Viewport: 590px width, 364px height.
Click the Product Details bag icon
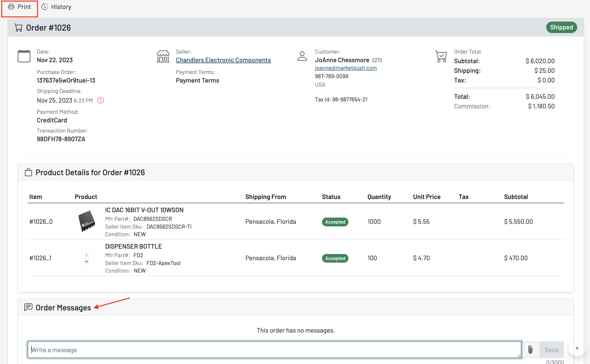coord(28,172)
